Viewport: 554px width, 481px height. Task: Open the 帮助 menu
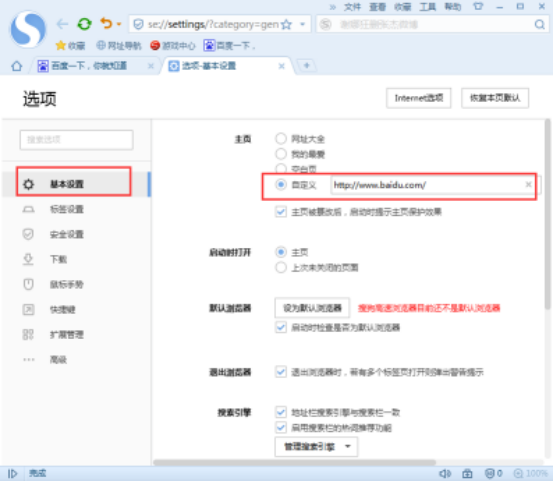point(453,7)
